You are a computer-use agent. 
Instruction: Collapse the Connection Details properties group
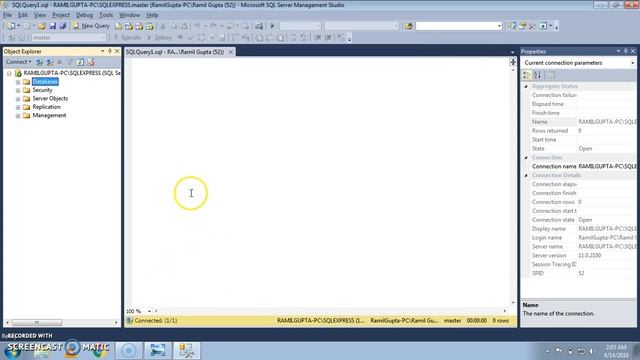pos(526,176)
